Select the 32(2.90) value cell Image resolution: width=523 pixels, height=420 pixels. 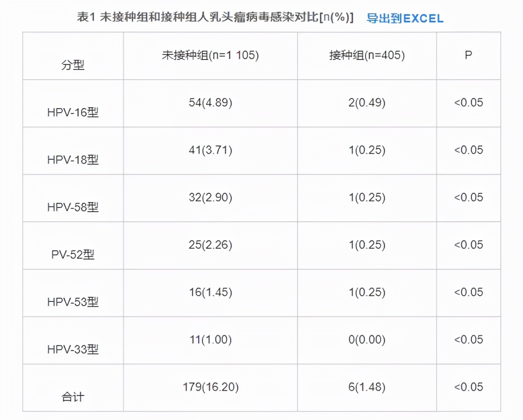click(x=210, y=197)
